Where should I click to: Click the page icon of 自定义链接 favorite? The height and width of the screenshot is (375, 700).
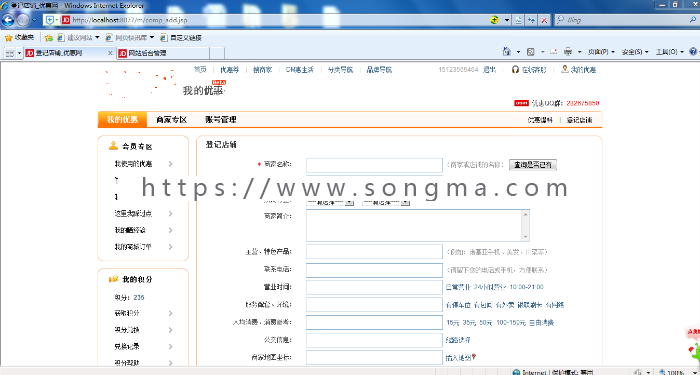point(164,38)
